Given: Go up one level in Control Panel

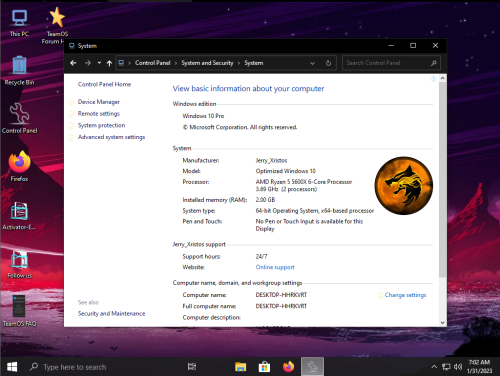Looking at the screenshot, I should pyautogui.click(x=109, y=63).
